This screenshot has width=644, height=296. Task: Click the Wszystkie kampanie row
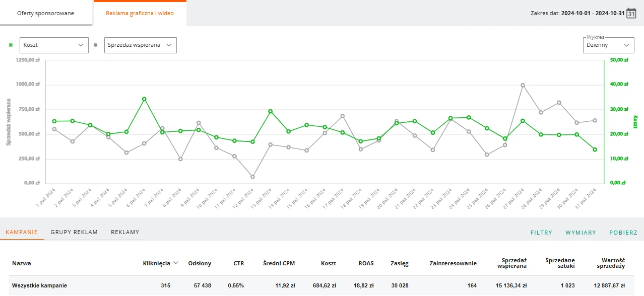pyautogui.click(x=322, y=285)
